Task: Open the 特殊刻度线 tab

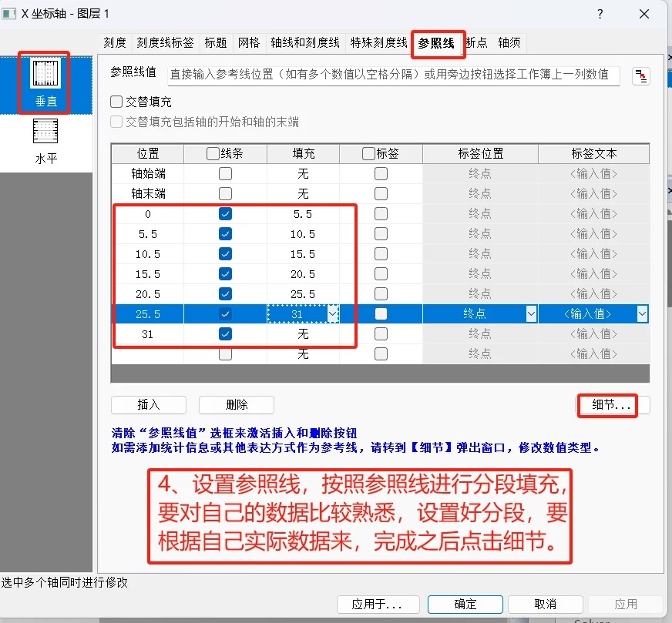Action: [x=378, y=43]
